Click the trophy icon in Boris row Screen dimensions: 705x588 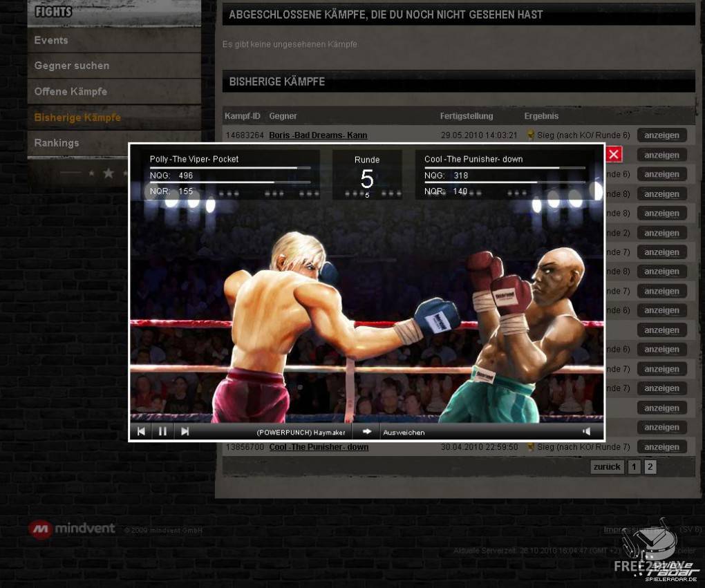[531, 135]
